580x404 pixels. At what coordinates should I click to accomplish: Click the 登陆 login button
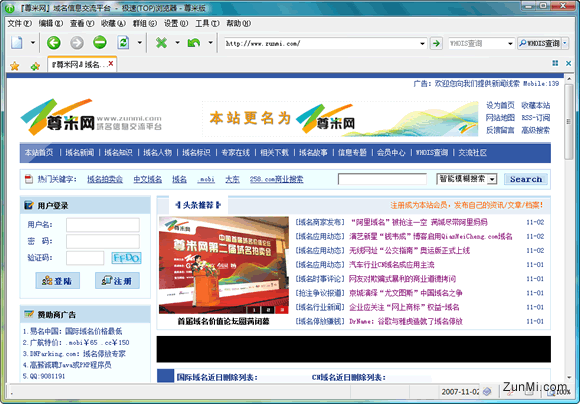pyautogui.click(x=57, y=281)
